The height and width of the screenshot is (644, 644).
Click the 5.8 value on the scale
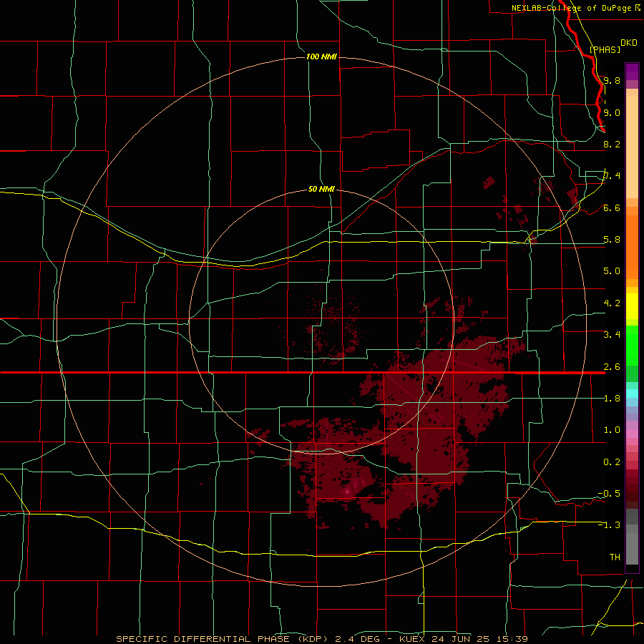pyautogui.click(x=612, y=240)
